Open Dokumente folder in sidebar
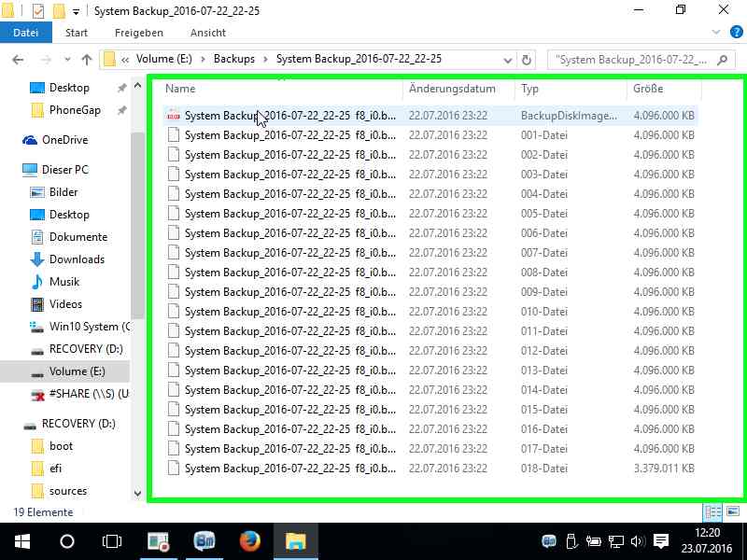Viewport: 747px width, 560px height. (x=69, y=237)
